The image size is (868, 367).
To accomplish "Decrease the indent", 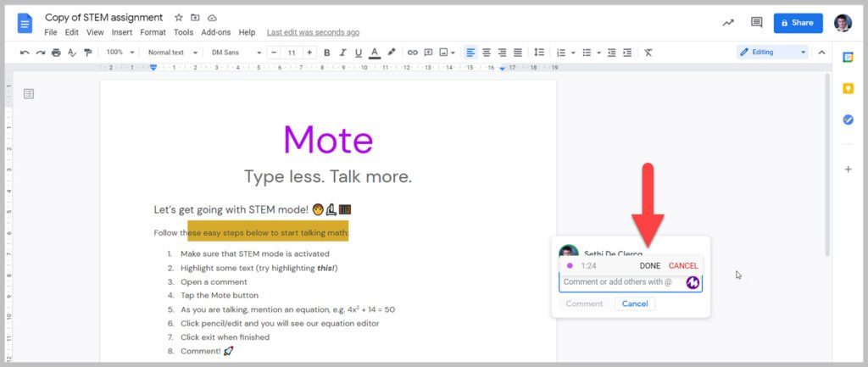I will tap(611, 53).
